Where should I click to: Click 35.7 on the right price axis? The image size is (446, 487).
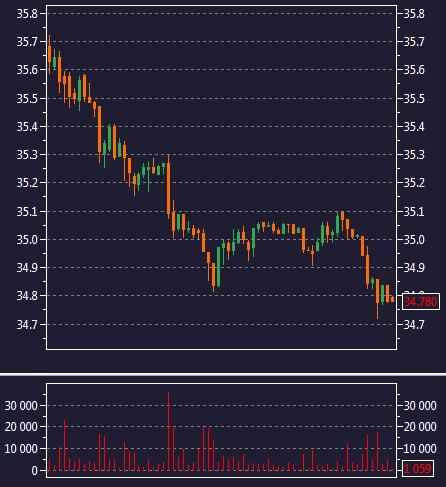click(414, 42)
